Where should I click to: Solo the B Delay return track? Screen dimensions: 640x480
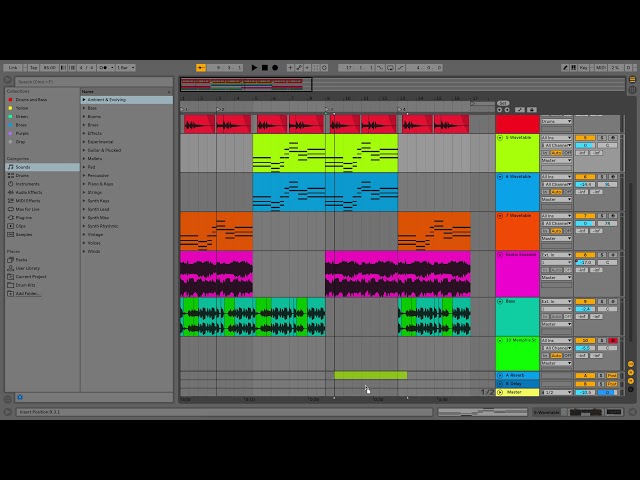(601, 384)
